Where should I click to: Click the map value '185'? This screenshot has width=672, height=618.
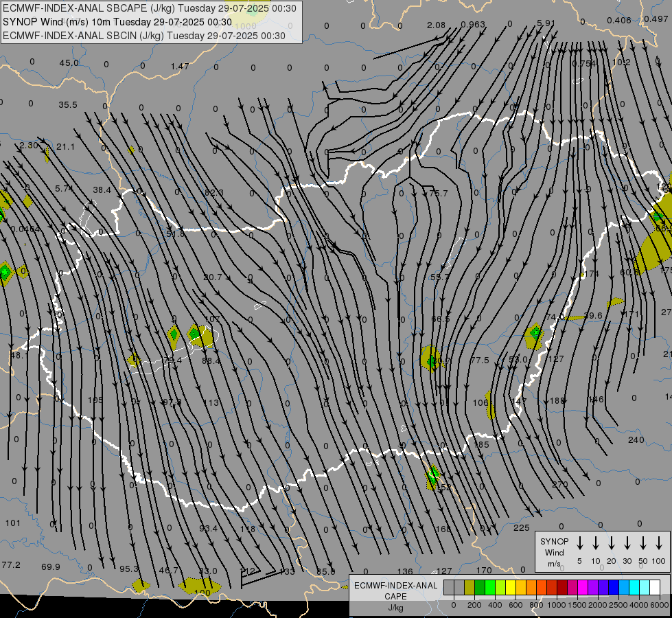[x=481, y=444]
